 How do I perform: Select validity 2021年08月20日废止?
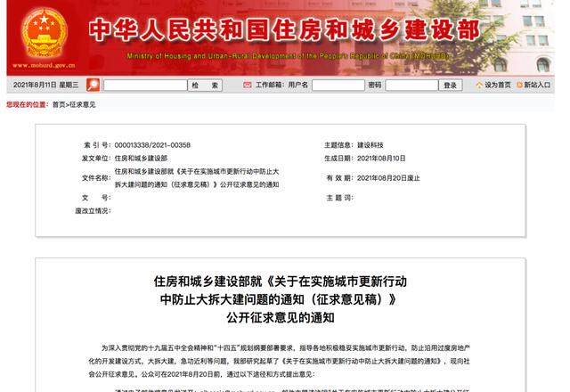[x=388, y=178]
